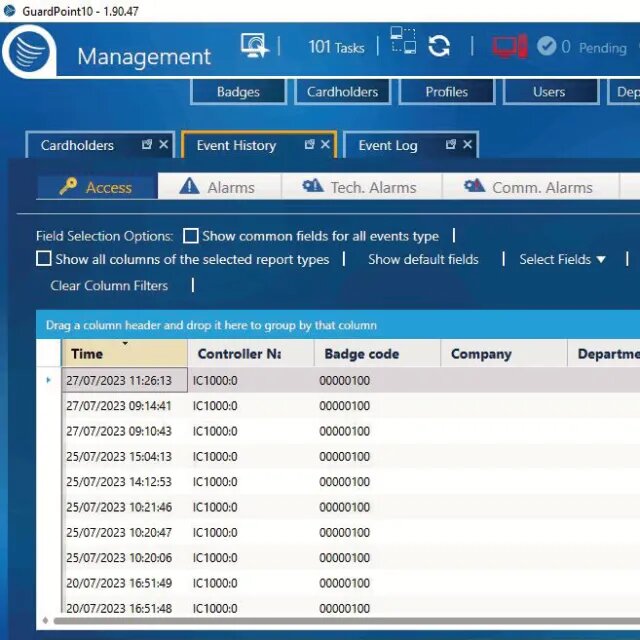Pop out the Cardholders tab window
Screen dimensions: 640x640
pyautogui.click(x=147, y=144)
